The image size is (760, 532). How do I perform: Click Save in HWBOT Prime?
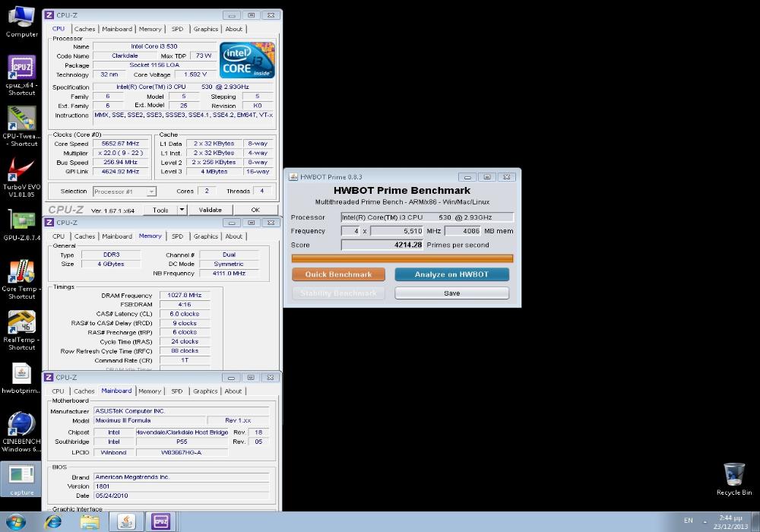(x=451, y=293)
